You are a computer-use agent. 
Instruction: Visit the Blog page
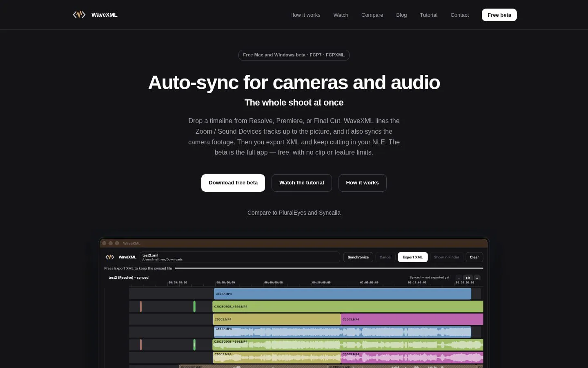tap(401, 15)
